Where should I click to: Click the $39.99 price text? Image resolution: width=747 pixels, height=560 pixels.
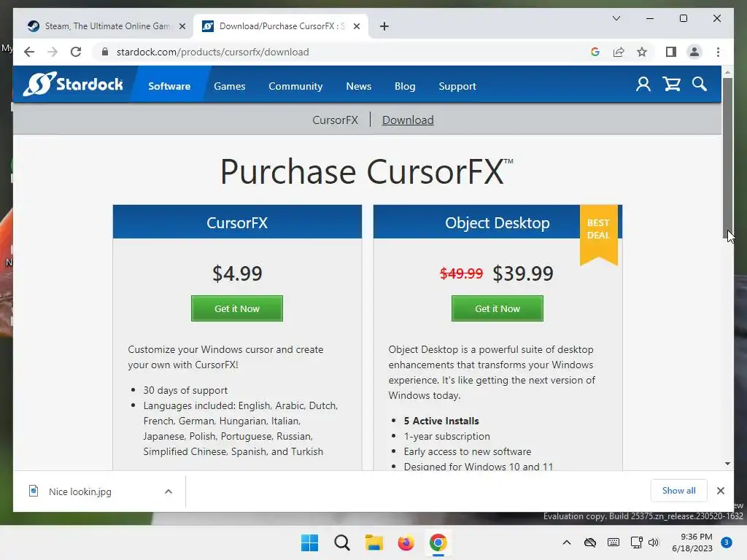[x=523, y=273]
